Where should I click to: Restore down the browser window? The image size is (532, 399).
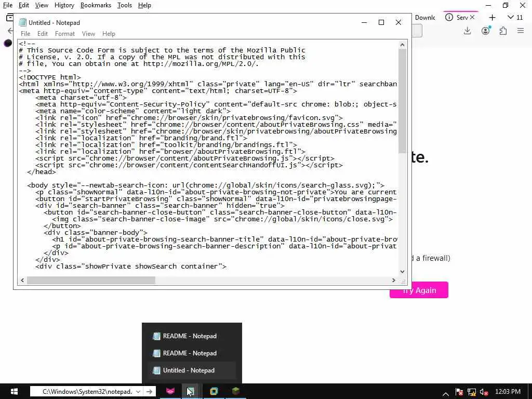point(506,5)
